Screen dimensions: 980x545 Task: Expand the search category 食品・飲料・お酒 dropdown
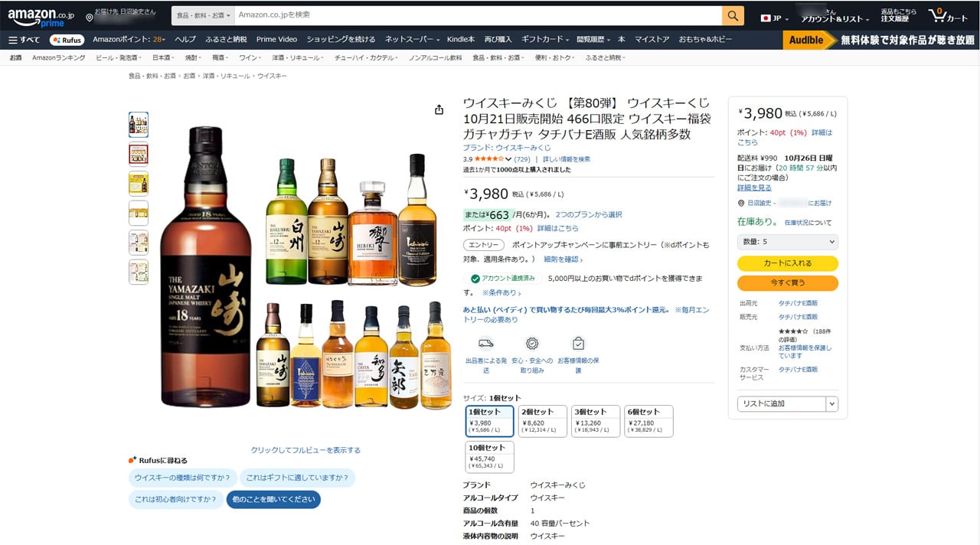click(x=201, y=15)
